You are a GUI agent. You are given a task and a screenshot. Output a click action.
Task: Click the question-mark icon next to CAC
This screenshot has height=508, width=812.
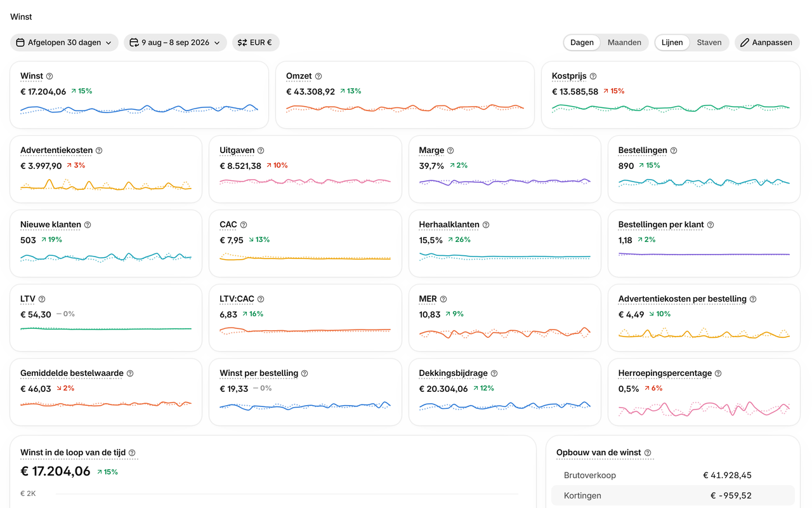(244, 225)
